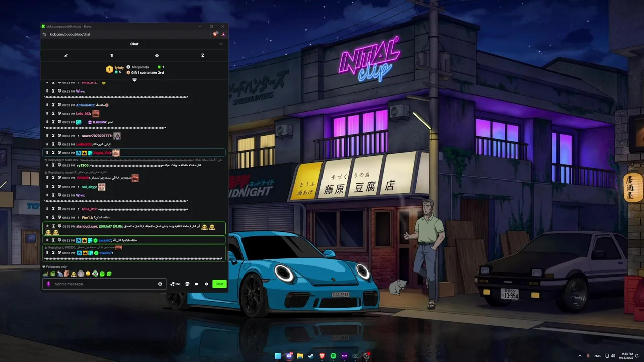Timeout Leio_142 with hourglass icon
This screenshot has height=362, width=644.
pos(53,114)
